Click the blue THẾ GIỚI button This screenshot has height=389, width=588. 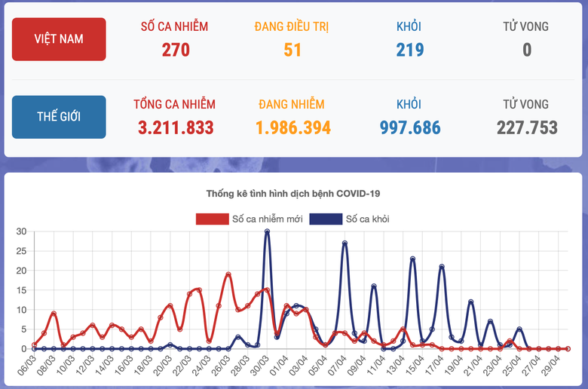click(x=59, y=117)
